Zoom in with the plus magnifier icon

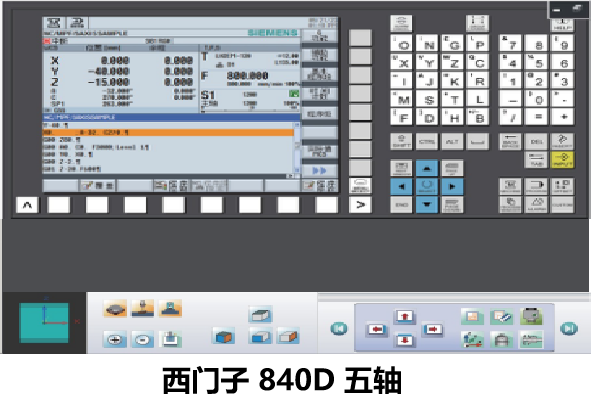click(115, 339)
